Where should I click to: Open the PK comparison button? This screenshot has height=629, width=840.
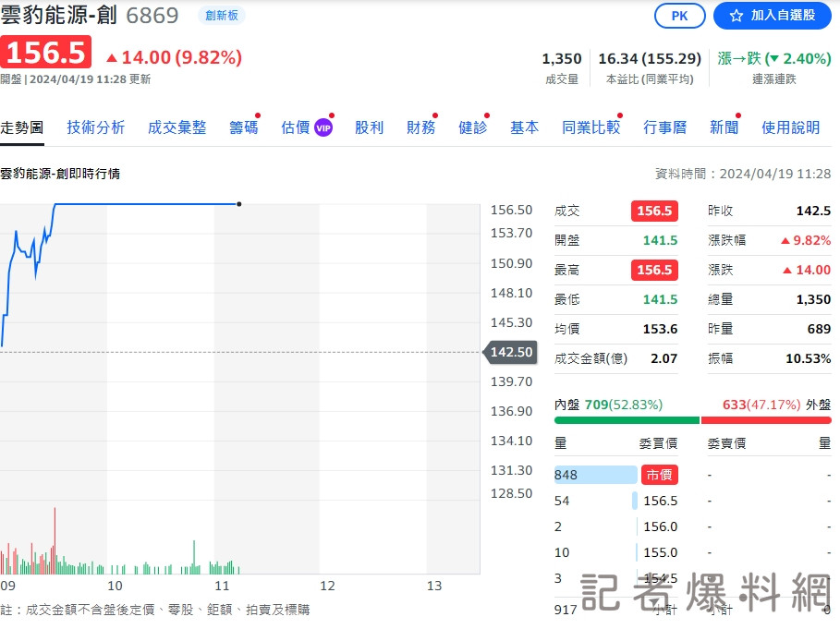pos(679,16)
